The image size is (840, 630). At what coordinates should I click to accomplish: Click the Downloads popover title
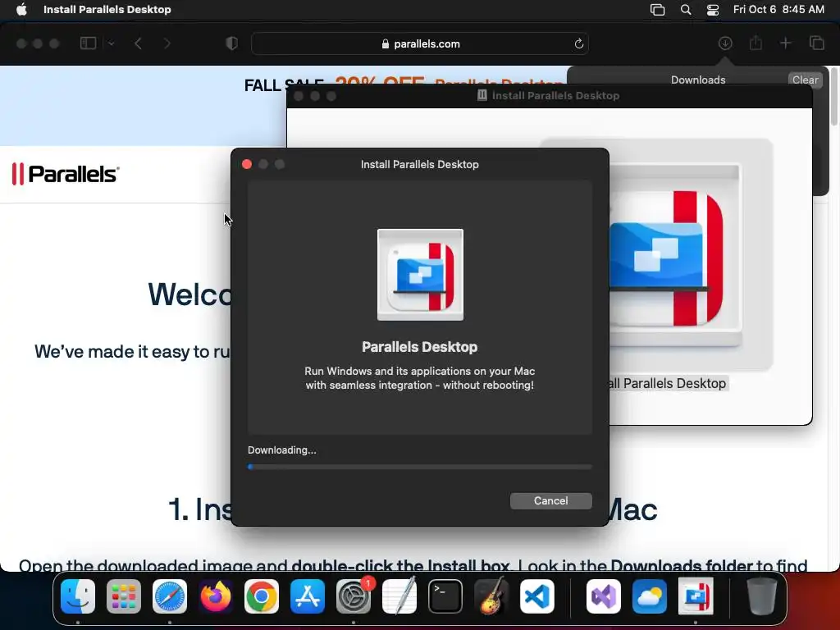point(698,80)
